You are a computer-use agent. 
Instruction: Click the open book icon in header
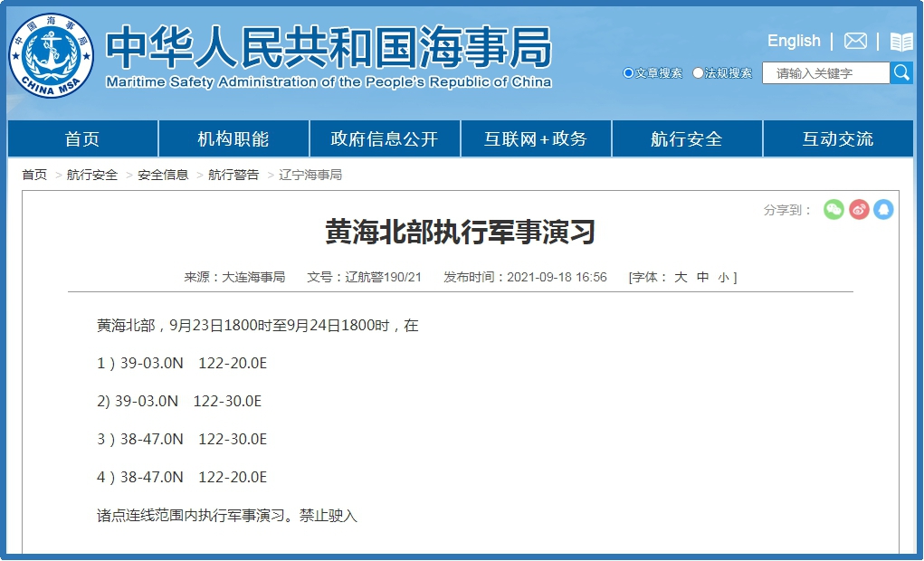click(x=901, y=42)
